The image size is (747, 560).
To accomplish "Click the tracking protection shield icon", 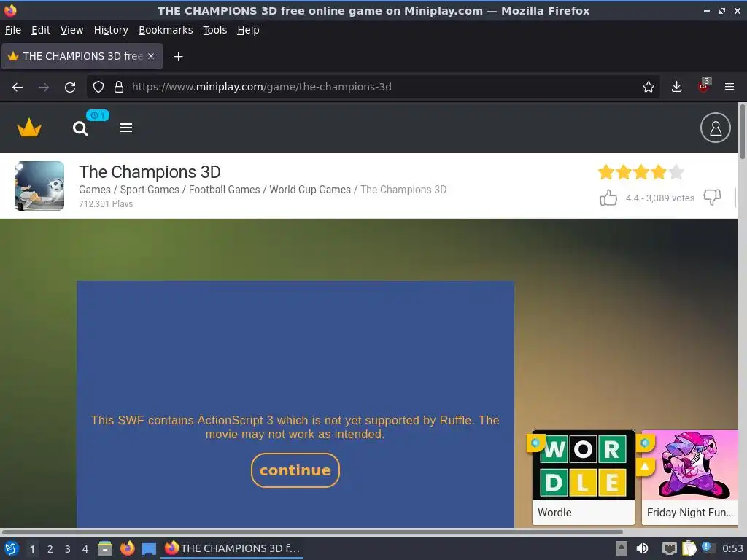I will (x=98, y=87).
